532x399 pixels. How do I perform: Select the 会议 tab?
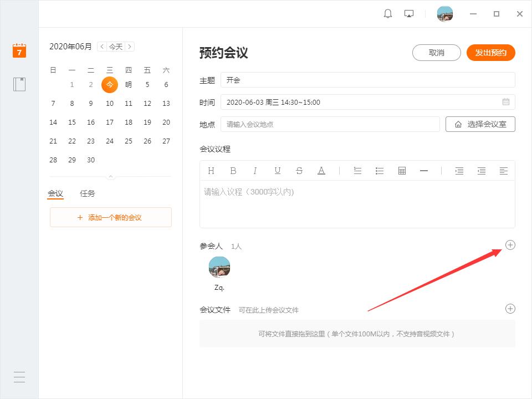[55, 193]
